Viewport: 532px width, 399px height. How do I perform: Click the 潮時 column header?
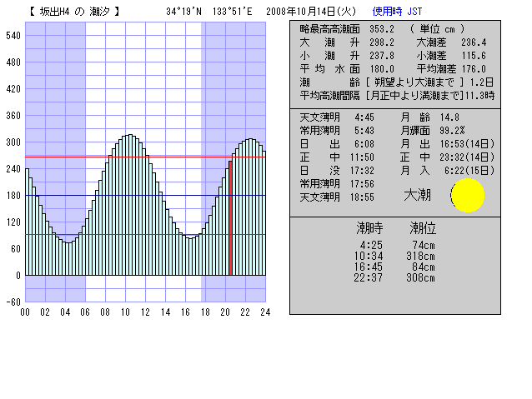tap(369, 228)
